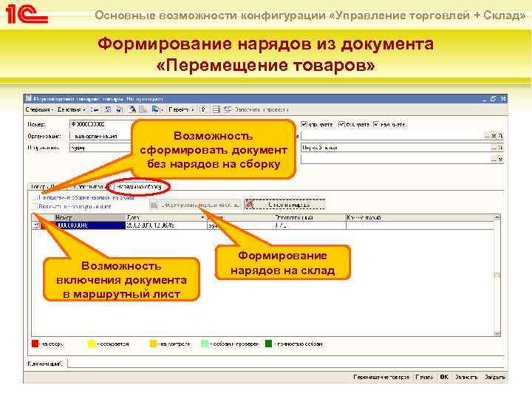Click the dark green 'полностью собран' swatch

coord(269,344)
